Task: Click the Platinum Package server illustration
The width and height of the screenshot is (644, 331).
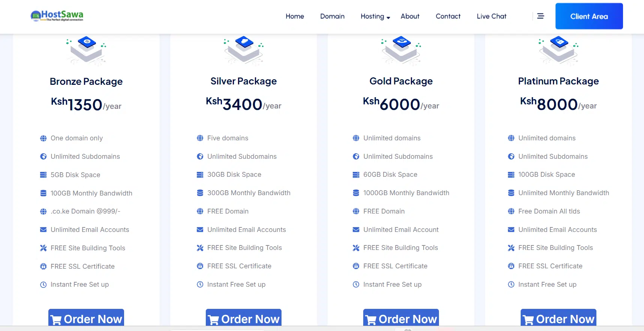Action: click(559, 50)
